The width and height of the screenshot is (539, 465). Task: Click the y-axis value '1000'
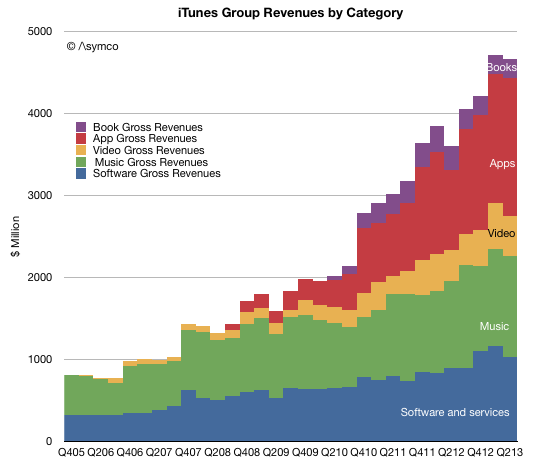(40, 359)
